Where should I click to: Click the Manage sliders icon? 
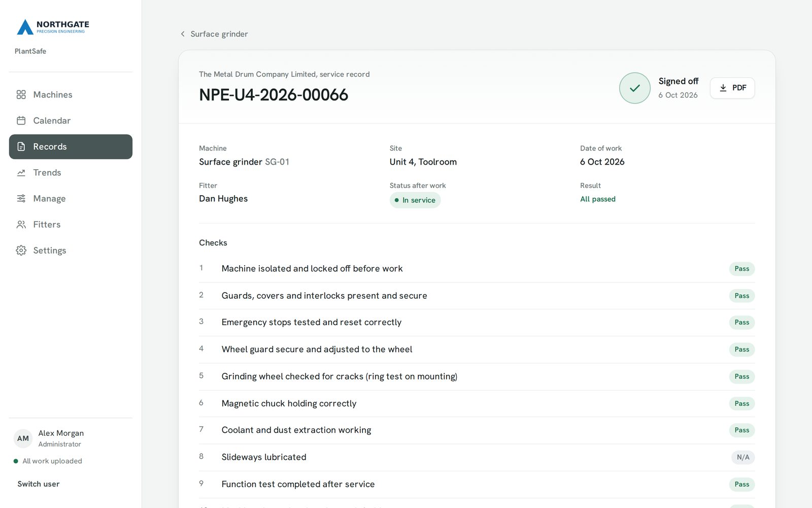21,199
